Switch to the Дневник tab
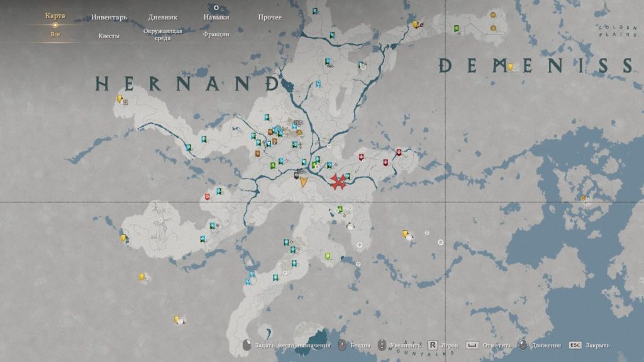 click(x=162, y=17)
